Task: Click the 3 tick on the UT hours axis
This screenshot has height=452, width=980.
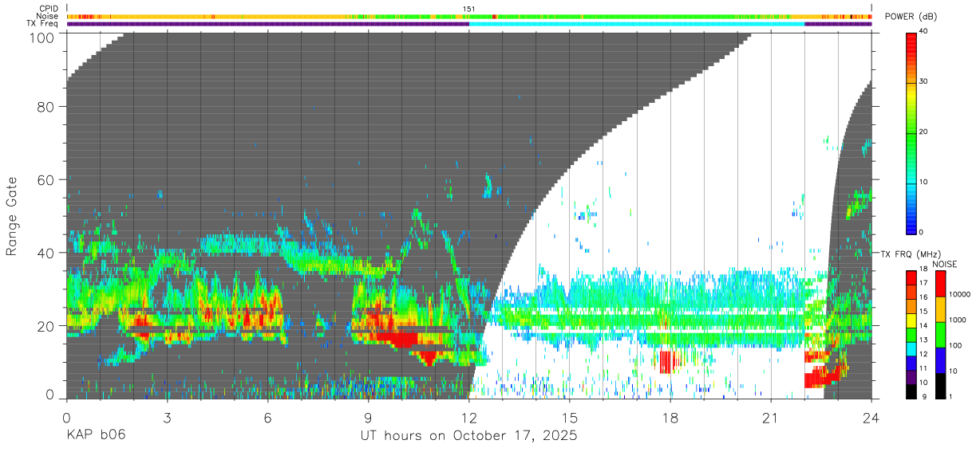Action: (x=167, y=418)
